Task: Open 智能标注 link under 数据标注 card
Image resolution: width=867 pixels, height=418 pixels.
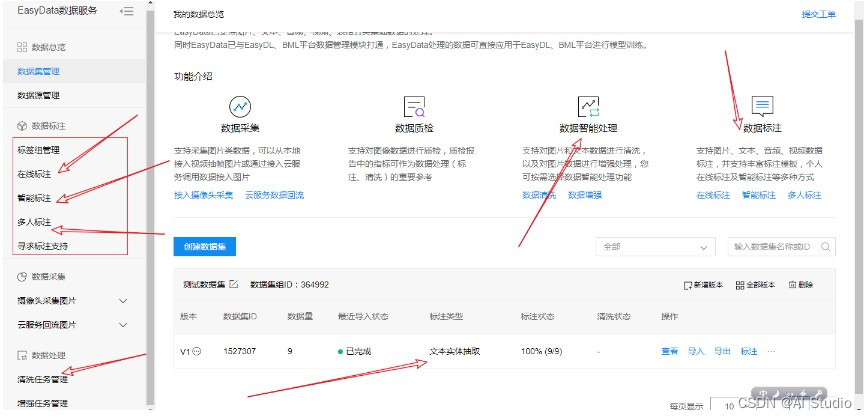Action: [759, 195]
